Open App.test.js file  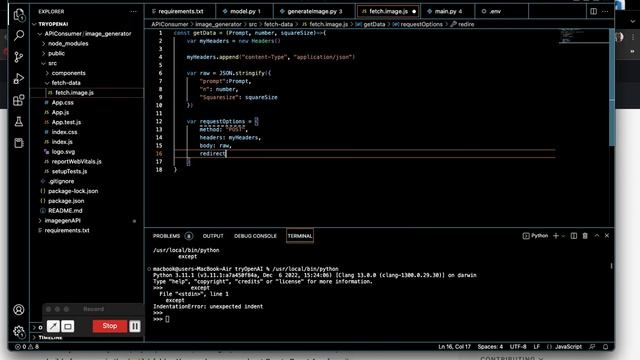66,122
